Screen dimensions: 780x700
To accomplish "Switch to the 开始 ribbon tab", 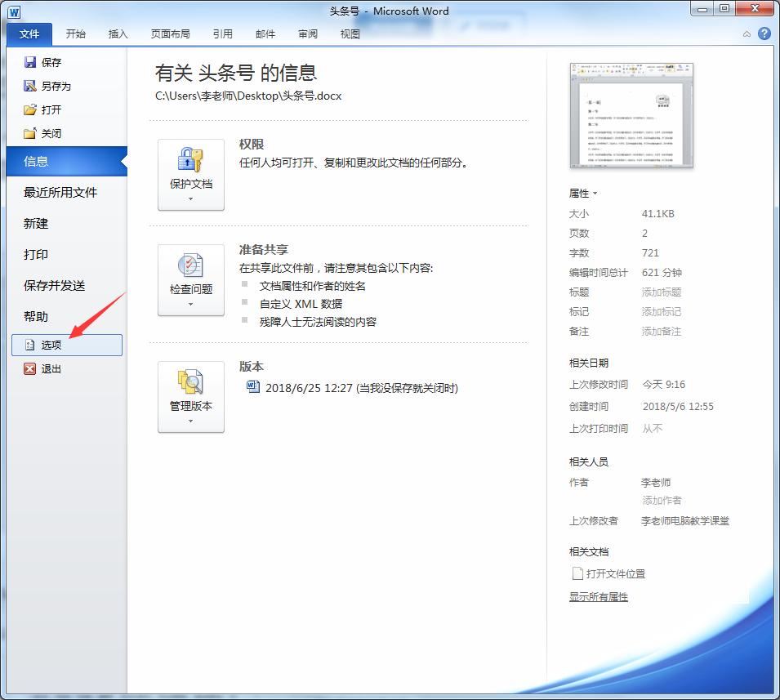I will (75, 33).
